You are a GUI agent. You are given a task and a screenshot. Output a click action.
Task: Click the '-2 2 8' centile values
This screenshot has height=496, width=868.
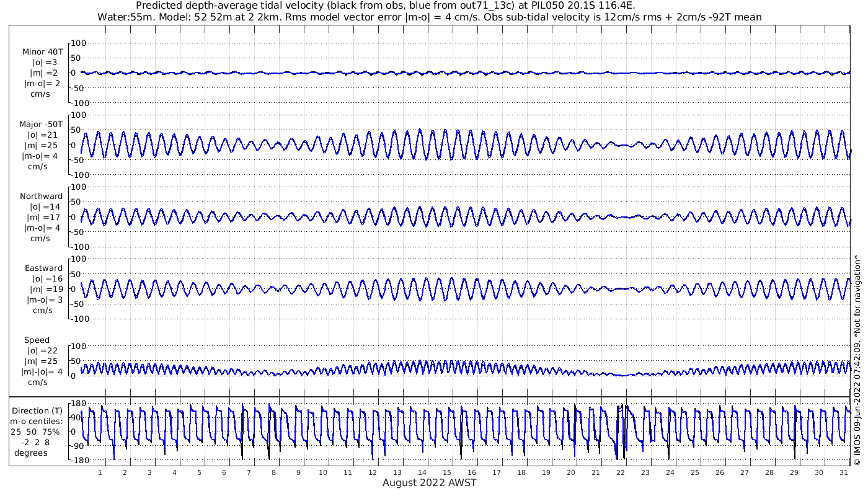point(35,442)
